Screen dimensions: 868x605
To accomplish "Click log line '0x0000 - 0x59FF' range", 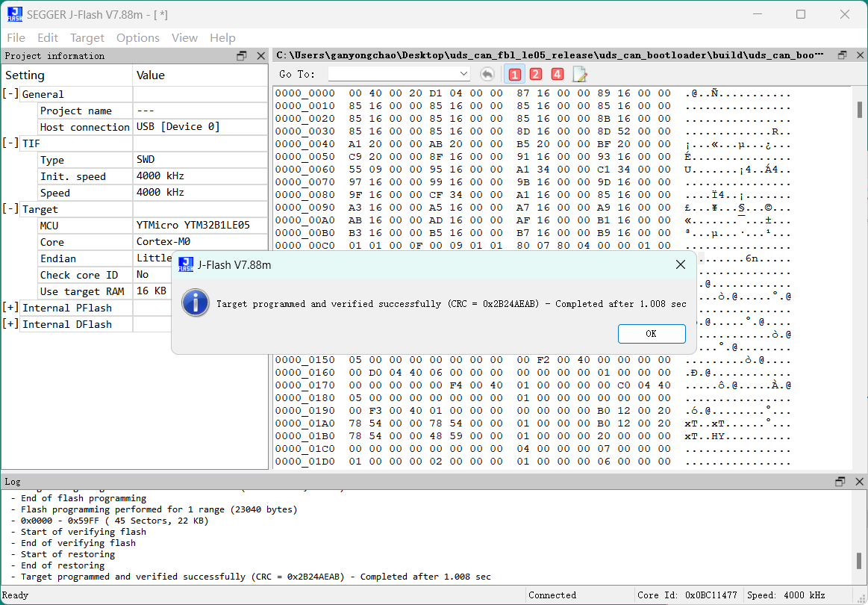I will (110, 521).
